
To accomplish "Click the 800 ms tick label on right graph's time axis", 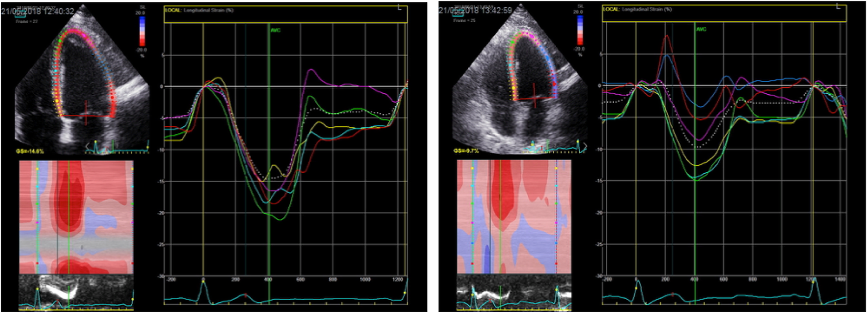I will coord(753,279).
